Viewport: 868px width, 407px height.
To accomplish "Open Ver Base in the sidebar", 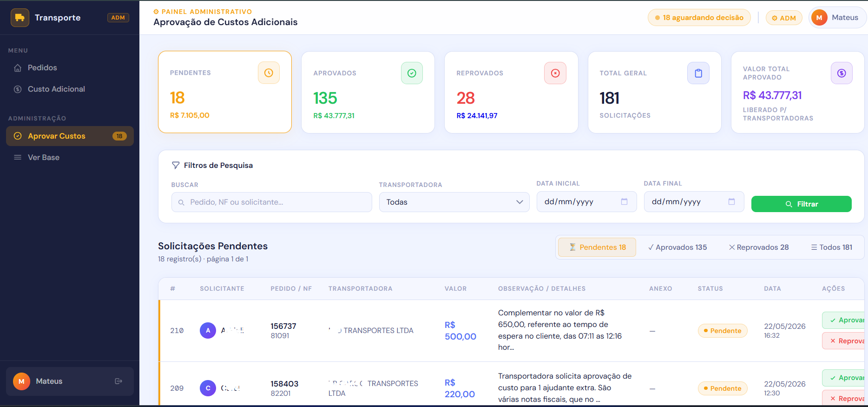I will tap(70, 157).
